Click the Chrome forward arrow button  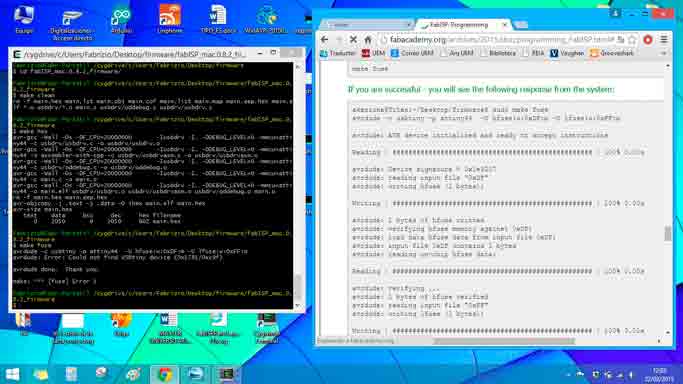[339, 40]
